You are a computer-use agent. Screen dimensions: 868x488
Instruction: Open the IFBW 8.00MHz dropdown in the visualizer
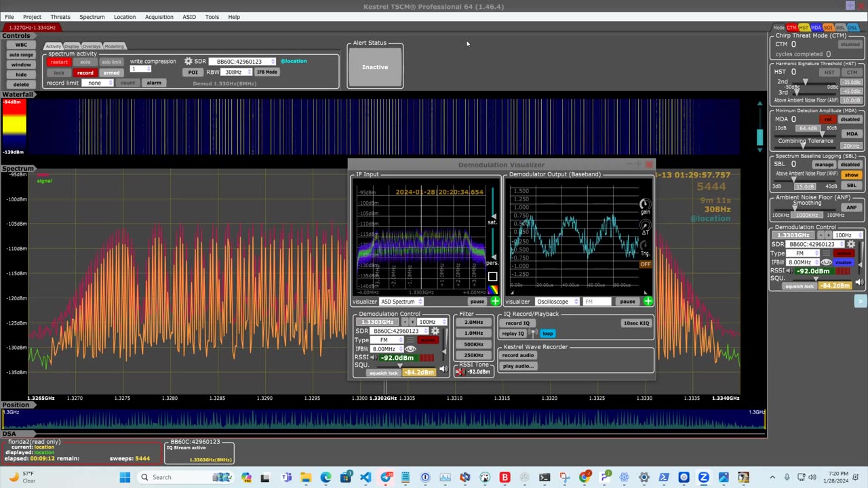click(x=387, y=348)
